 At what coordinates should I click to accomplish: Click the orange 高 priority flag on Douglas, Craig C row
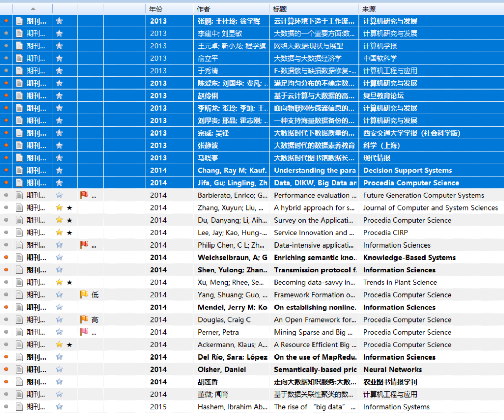point(84,319)
